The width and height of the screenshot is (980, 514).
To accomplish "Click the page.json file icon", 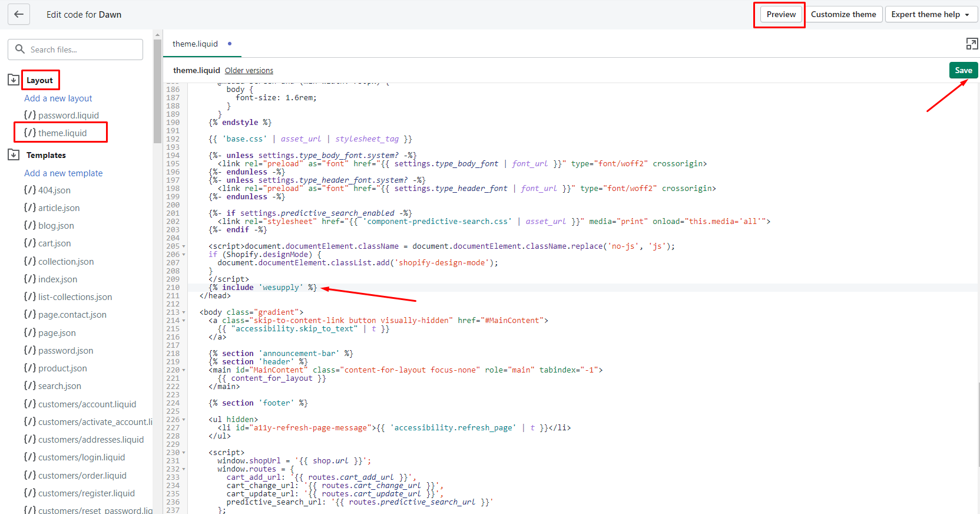I will pos(30,332).
